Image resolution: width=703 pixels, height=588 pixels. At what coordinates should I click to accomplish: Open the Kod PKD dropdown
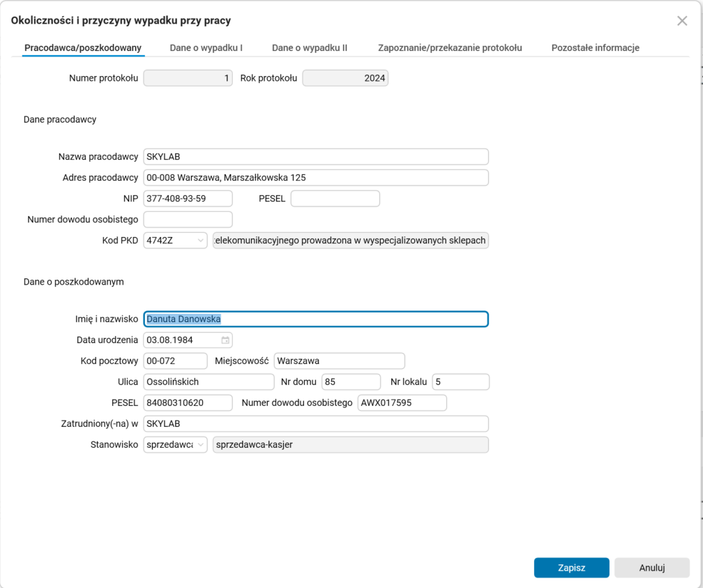200,240
